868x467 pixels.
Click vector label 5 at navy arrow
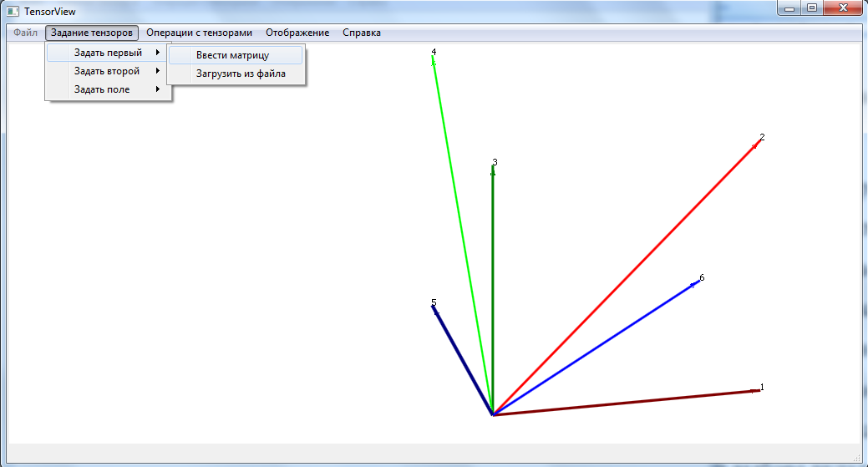click(434, 302)
